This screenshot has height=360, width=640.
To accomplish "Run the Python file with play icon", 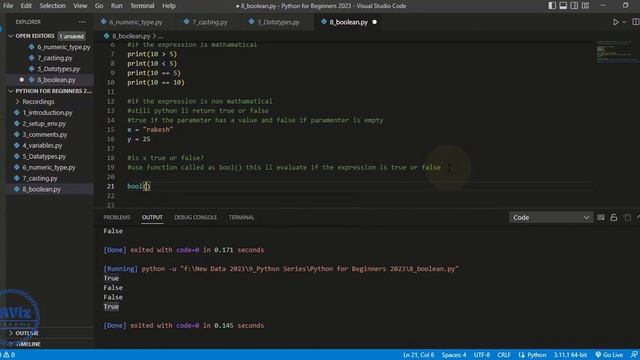I will coord(616,22).
